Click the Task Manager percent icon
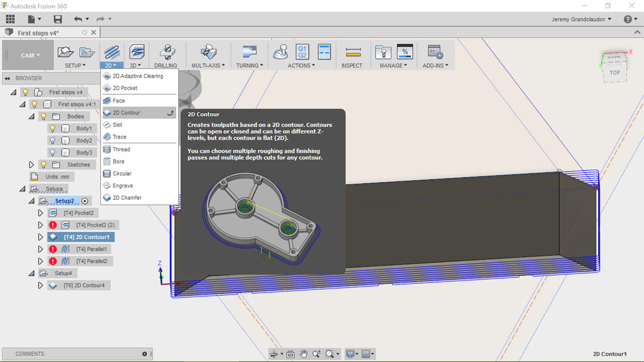The height and width of the screenshot is (362, 644). [x=405, y=52]
